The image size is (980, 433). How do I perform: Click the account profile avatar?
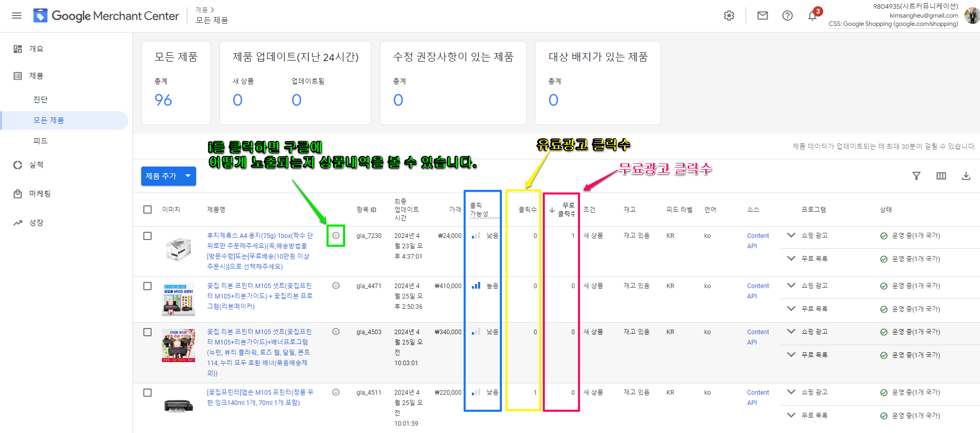point(972,16)
